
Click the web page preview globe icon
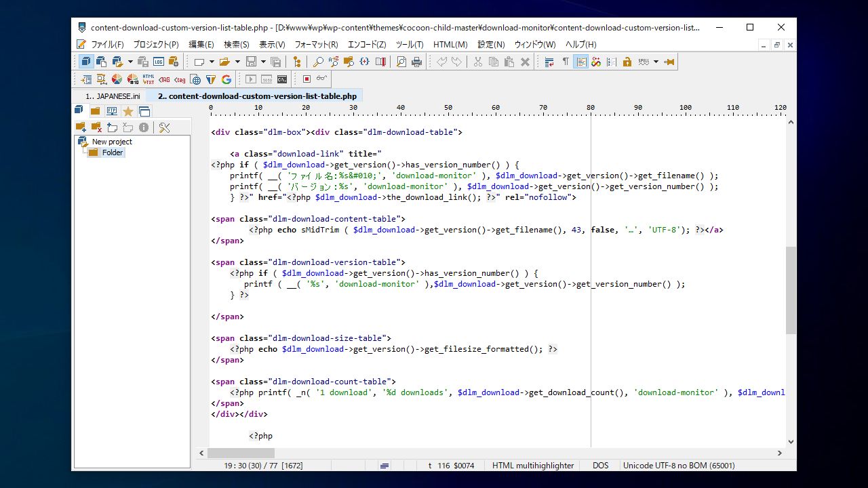[195, 79]
